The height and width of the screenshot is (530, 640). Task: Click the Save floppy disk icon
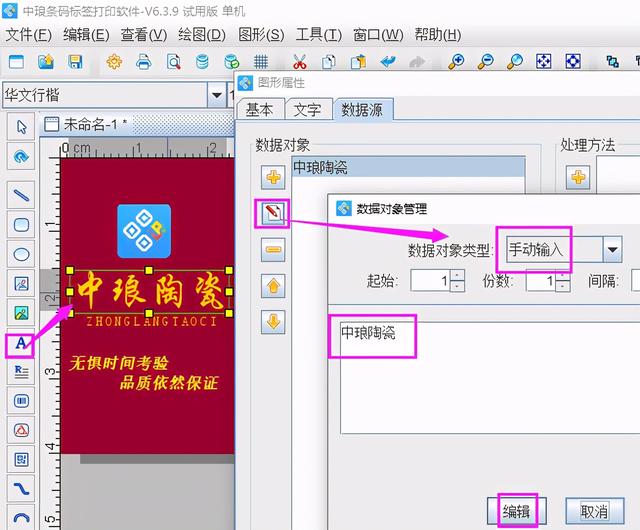(75, 62)
